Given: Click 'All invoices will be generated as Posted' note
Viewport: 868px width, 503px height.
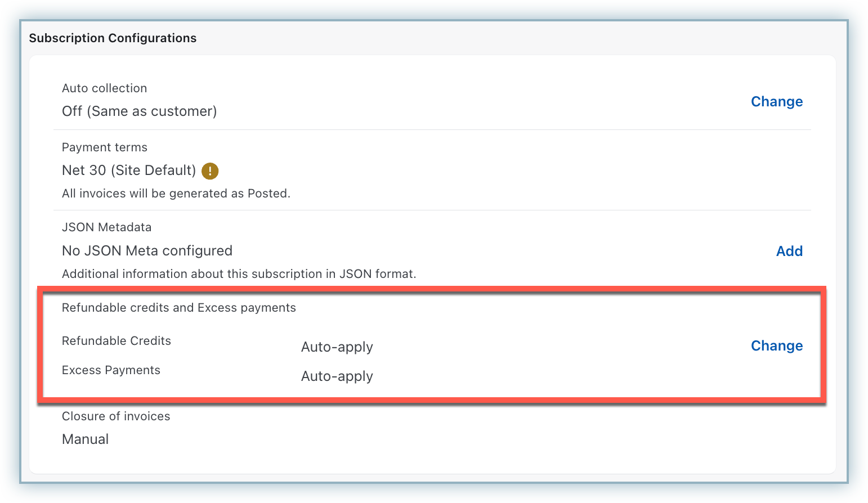Looking at the screenshot, I should pyautogui.click(x=176, y=194).
